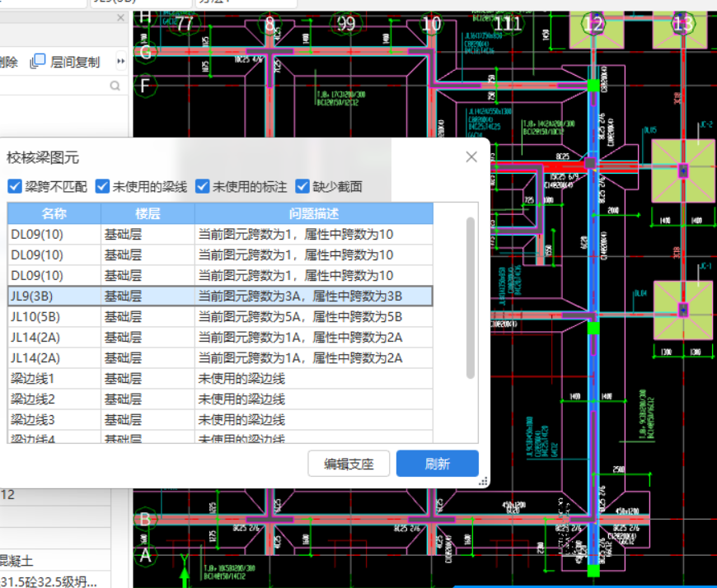
Task: Select the 梁边线1 row
Action: [x=220, y=379]
